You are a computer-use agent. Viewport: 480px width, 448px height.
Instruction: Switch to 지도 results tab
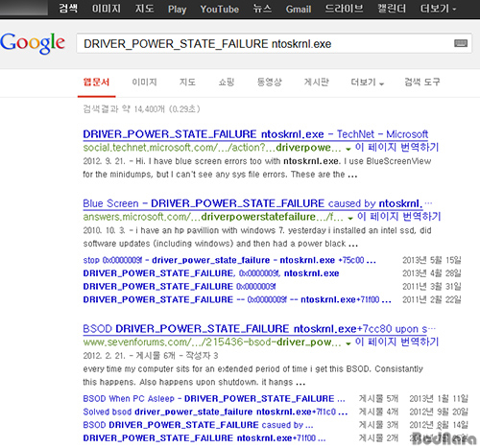187,83
